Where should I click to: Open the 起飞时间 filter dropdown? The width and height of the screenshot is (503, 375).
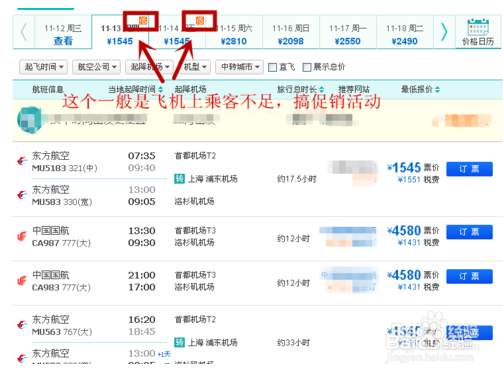[43, 67]
